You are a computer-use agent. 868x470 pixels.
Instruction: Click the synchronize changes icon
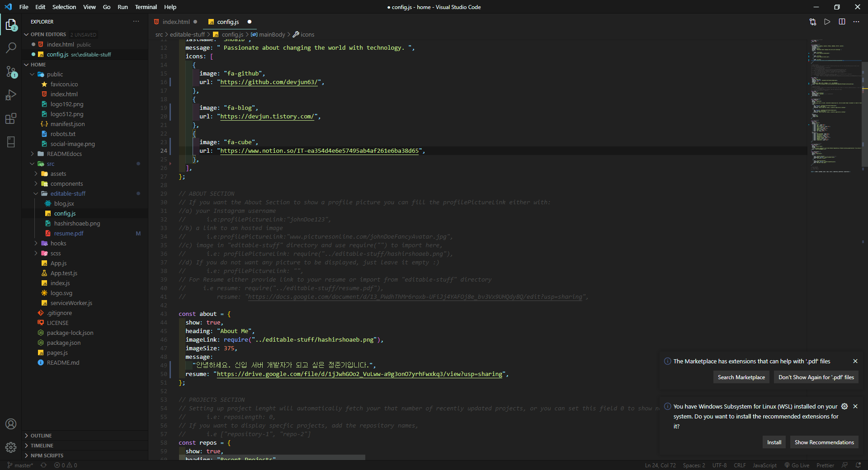coord(43,465)
